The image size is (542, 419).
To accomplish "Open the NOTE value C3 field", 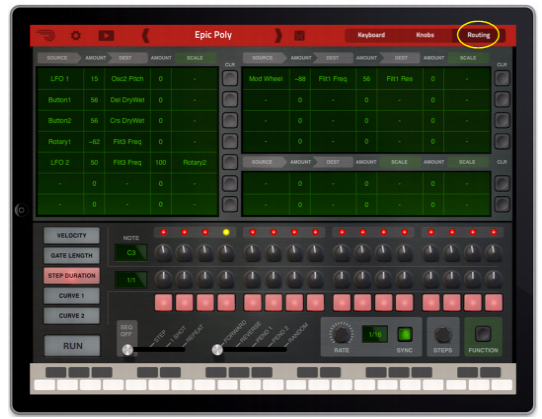I will (131, 253).
